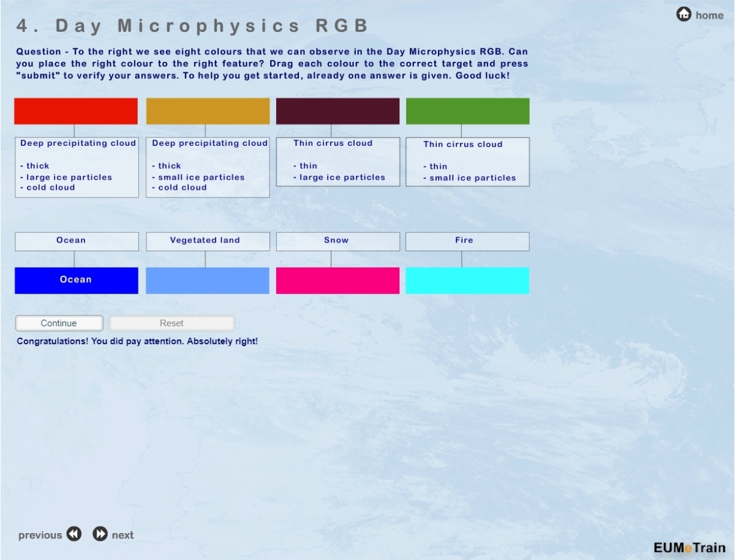The image size is (735, 560).
Task: Choose the cyan colour swatch
Action: point(467,280)
